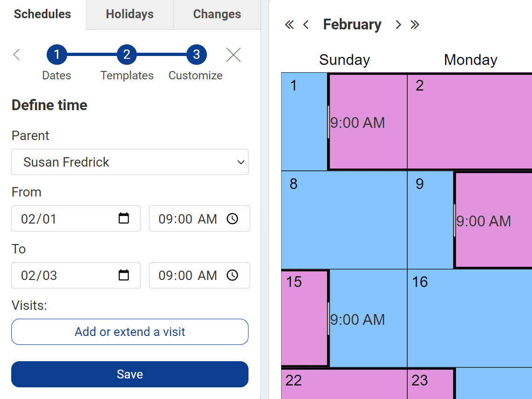Expand the Parent dropdown showing Susan Fredrick
532x399 pixels.
click(x=130, y=162)
